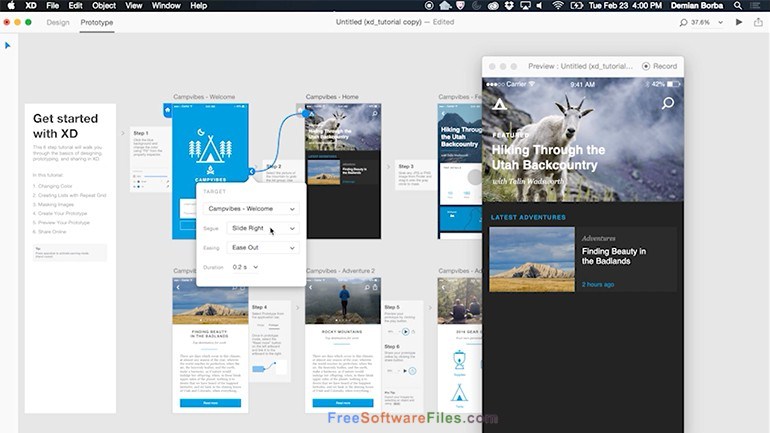
Task: Open the View menu
Action: (x=133, y=5)
